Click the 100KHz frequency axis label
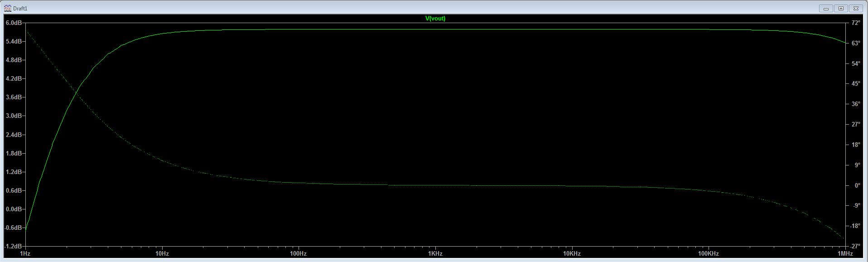Image resolution: width=868 pixels, height=262 pixels. [x=709, y=254]
